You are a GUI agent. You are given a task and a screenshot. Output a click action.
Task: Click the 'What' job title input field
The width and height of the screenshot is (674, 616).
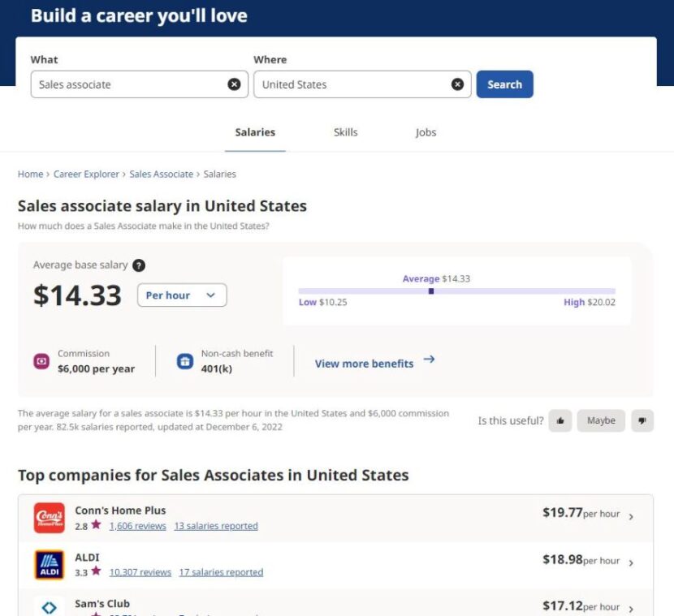[x=130, y=84]
